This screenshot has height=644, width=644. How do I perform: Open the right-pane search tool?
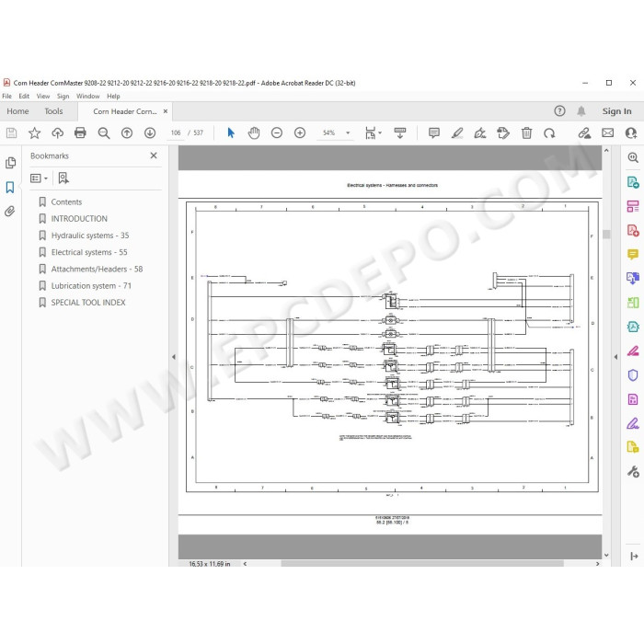[633, 157]
